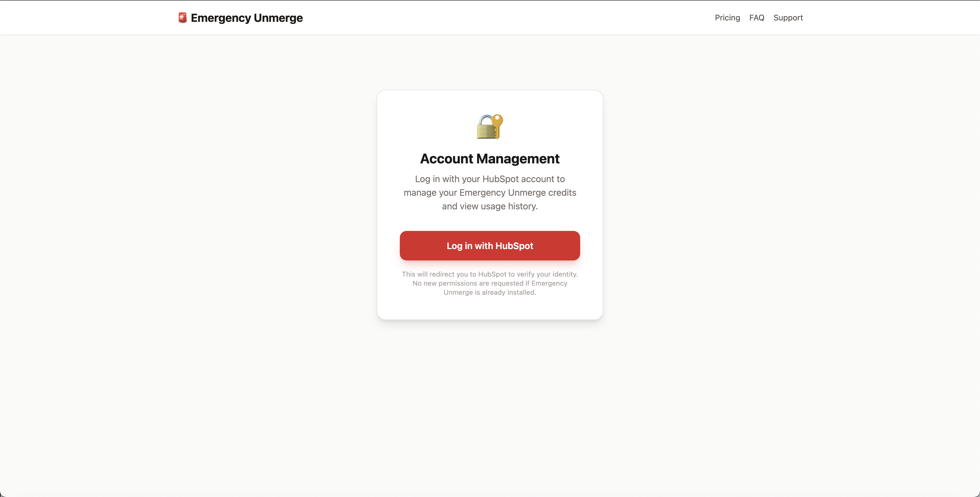The image size is (980, 497).
Task: Click the HubSpot login description text
Action: tap(490, 193)
